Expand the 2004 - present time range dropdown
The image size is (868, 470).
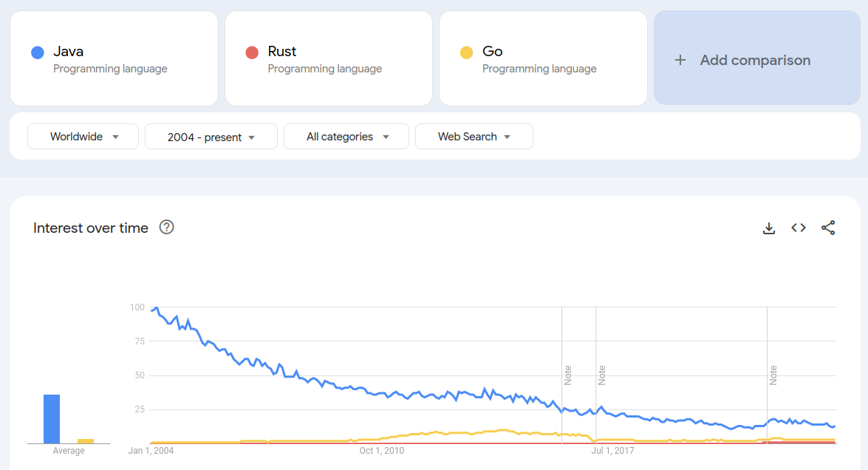point(211,137)
